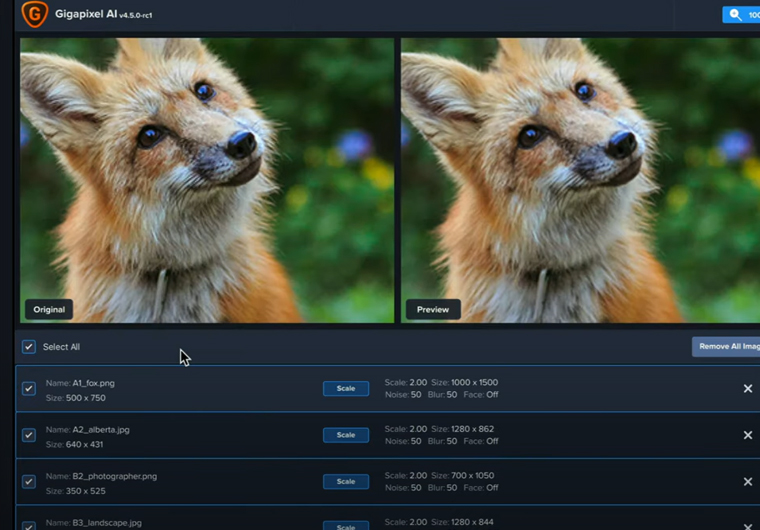Viewport: 760px width, 530px height.
Task: Uncheck the A2_alberta.jpg checkbox
Action: tap(29, 435)
